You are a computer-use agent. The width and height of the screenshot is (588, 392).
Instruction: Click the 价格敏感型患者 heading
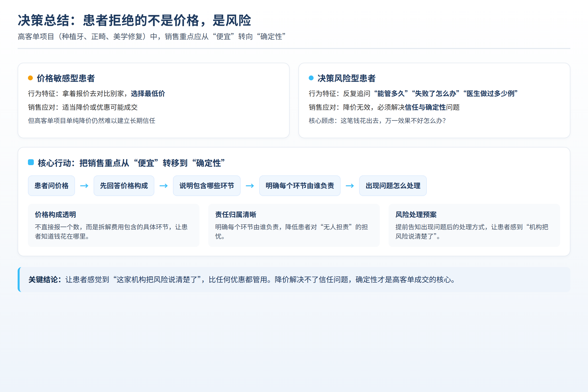(x=66, y=78)
